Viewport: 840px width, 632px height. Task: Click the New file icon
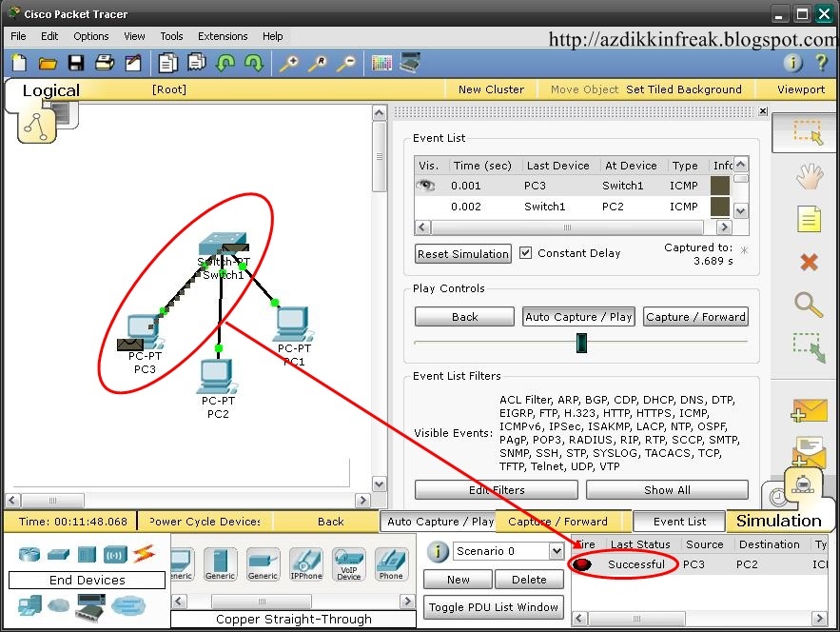(x=19, y=63)
